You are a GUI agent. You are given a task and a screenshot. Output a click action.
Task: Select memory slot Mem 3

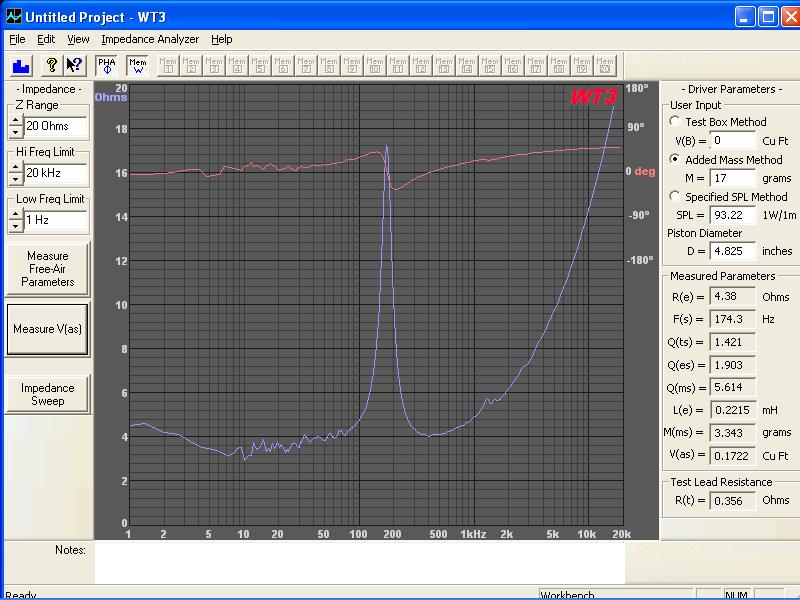tap(214, 66)
